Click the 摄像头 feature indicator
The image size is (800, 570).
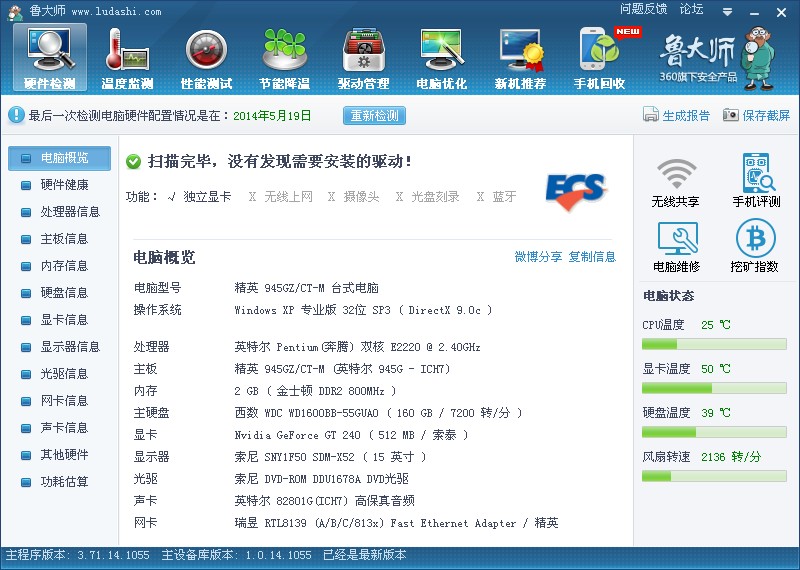pos(354,196)
